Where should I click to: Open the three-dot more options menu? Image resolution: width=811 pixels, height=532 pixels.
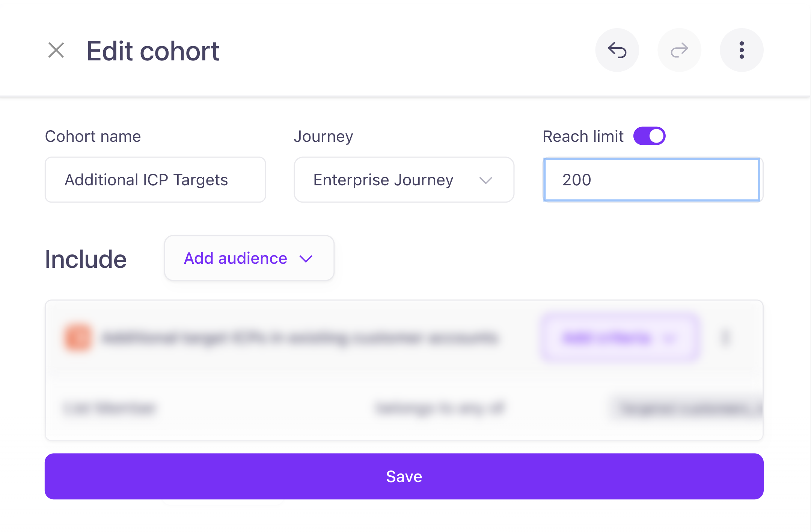tap(742, 50)
